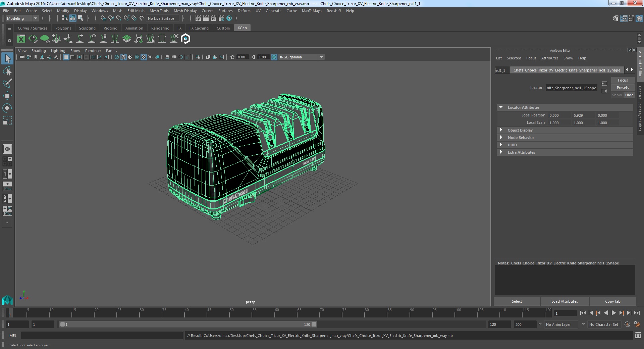644x349 pixels.
Task: Open animation preferences running-man icon
Action: (637, 325)
